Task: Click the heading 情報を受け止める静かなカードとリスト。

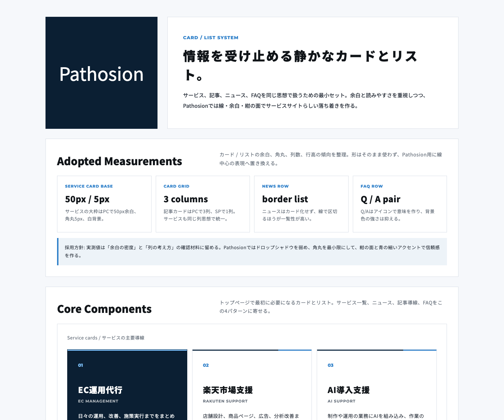Action: 300,65
